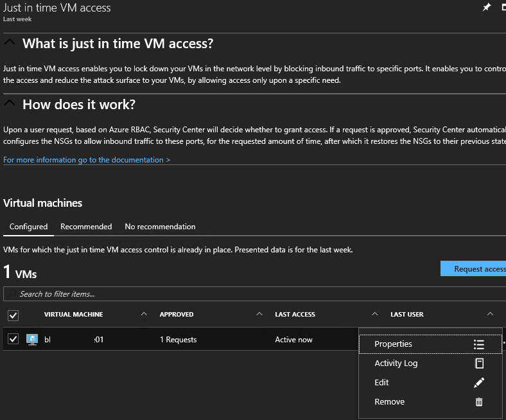Screen dimensions: 506x420
Task: Switch to the No recommendation tab
Action: pos(160,227)
